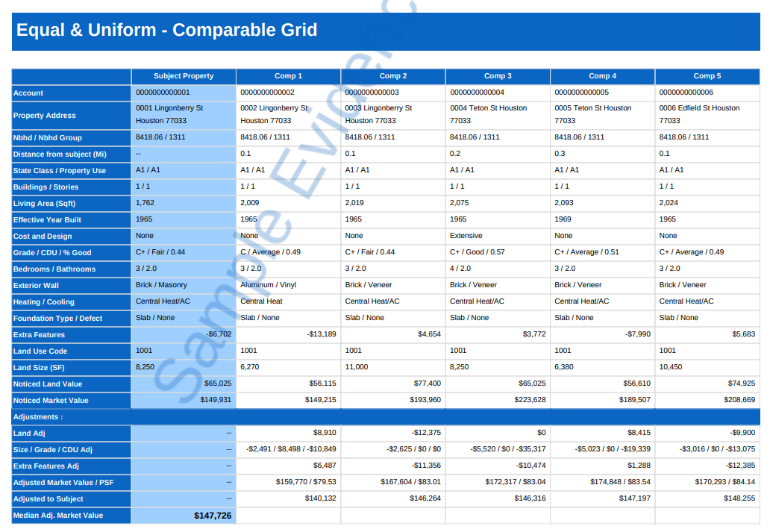Click the 'Effective Year Built' label
Image resolution: width=770 pixels, height=532 pixels.
(47, 220)
